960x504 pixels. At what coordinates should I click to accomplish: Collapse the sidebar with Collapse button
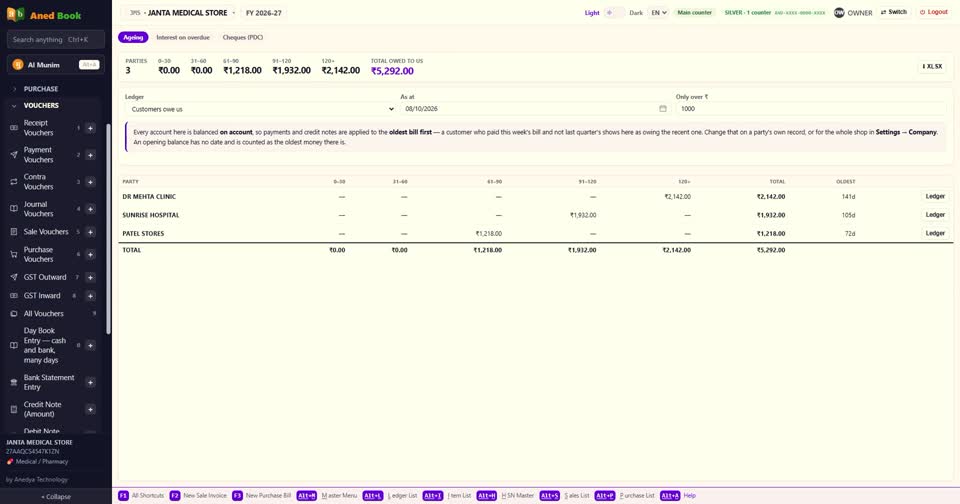[x=56, y=497]
